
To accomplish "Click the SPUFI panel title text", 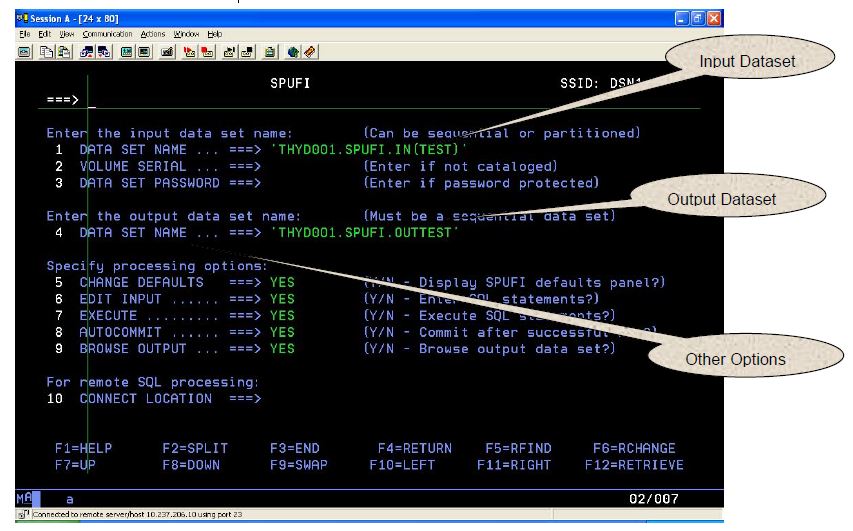I will [x=290, y=83].
